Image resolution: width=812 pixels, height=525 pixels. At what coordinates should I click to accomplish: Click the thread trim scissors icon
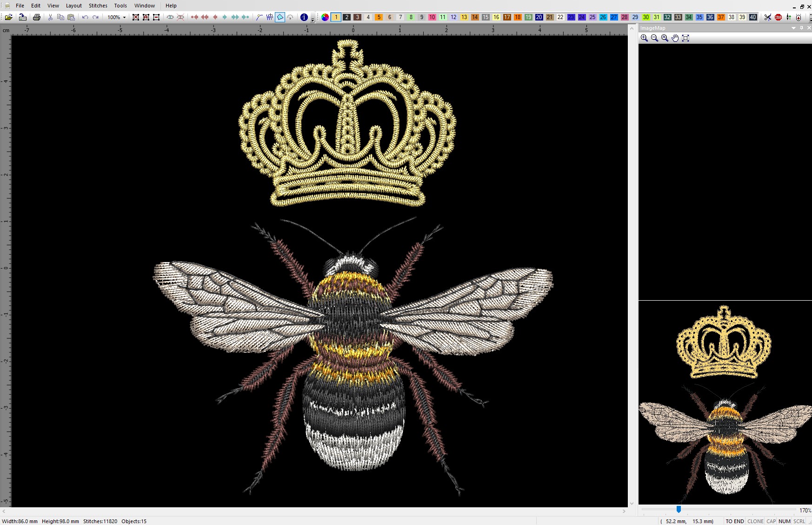pyautogui.click(x=767, y=17)
